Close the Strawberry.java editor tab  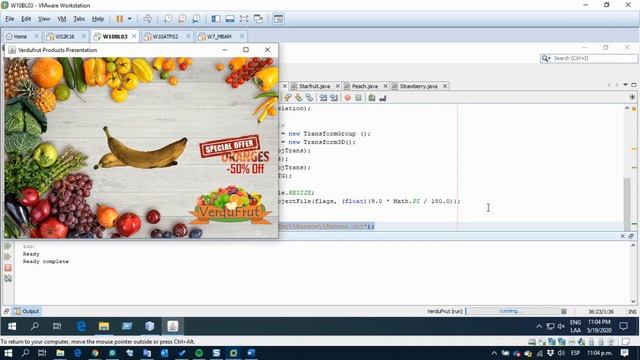coord(445,86)
